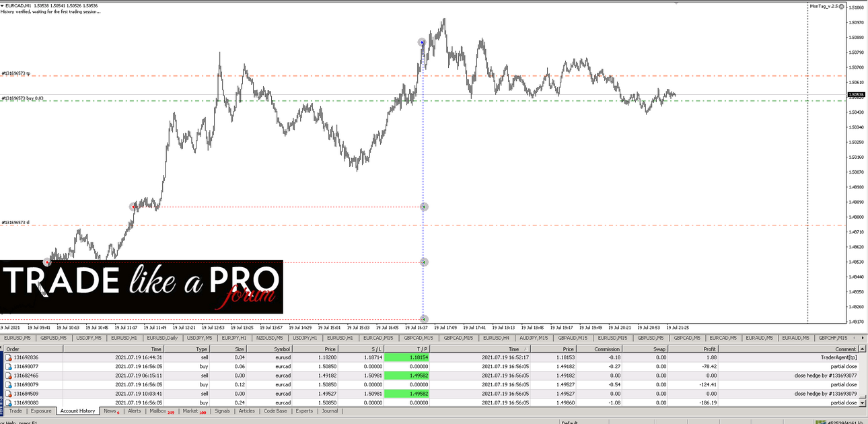Open the Signals terminal tab

click(222, 411)
